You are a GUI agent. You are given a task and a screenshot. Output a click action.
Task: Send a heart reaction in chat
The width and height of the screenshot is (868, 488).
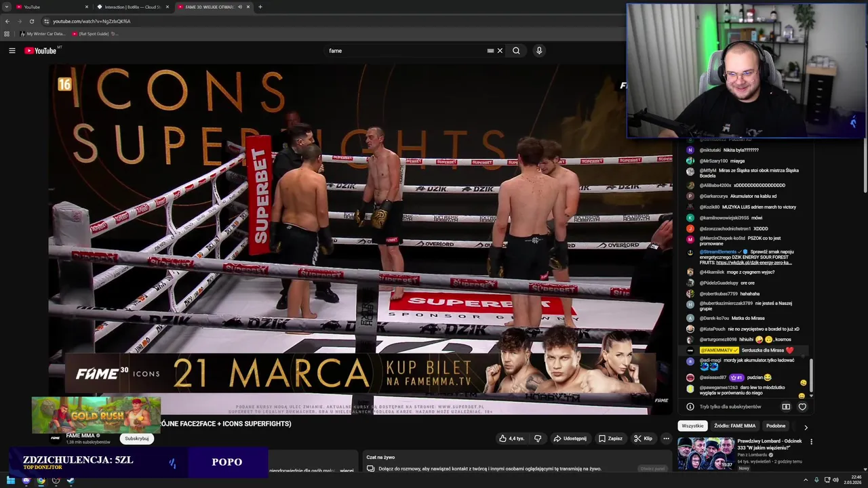coord(802,407)
